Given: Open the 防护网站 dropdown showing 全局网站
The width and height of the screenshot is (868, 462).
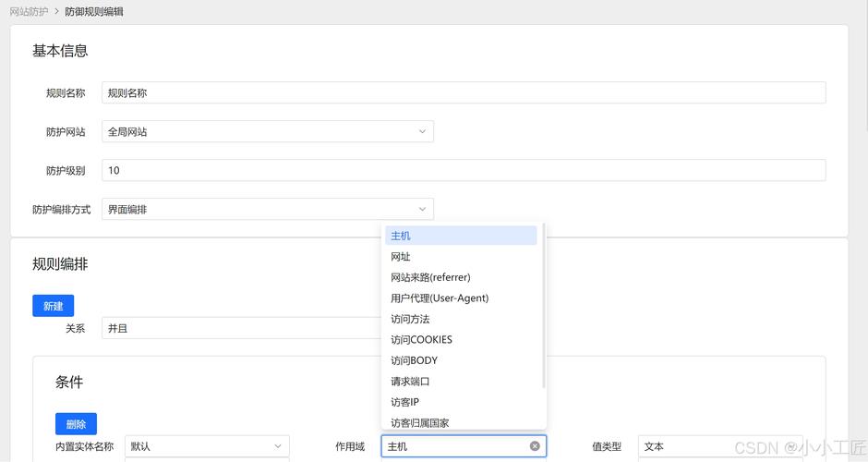Looking at the screenshot, I should [268, 131].
